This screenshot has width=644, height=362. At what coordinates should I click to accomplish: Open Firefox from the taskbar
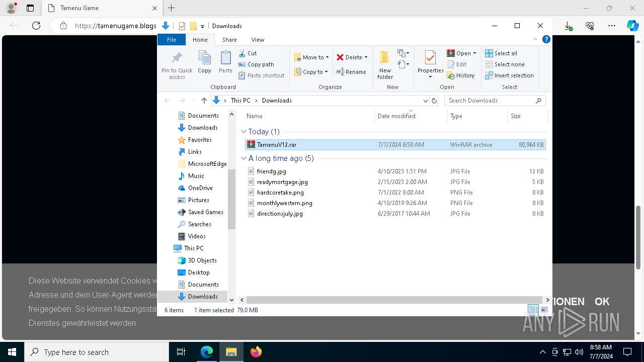coord(256,352)
